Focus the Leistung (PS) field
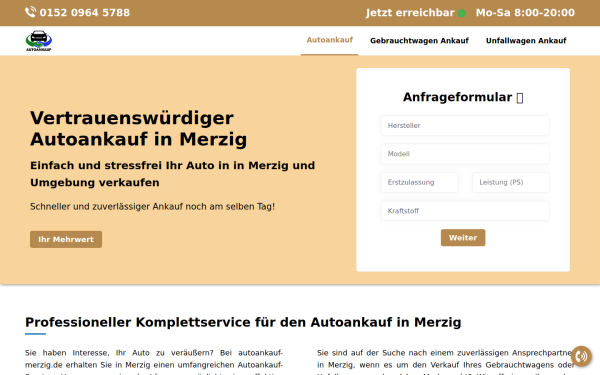Image resolution: width=600 pixels, height=375 pixels. coord(511,182)
